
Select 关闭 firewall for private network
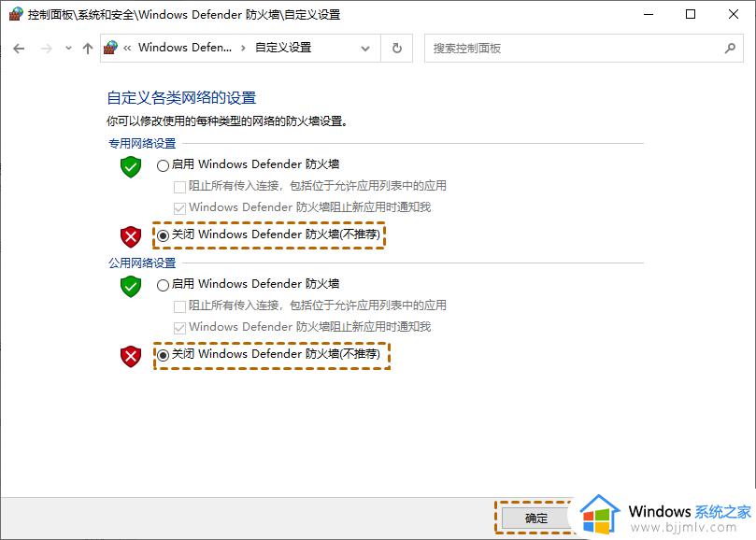point(163,235)
